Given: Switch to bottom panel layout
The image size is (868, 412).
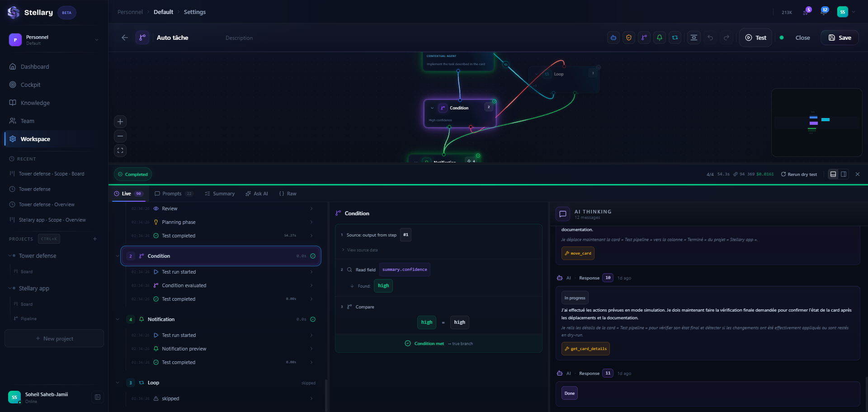Looking at the screenshot, I should [833, 174].
